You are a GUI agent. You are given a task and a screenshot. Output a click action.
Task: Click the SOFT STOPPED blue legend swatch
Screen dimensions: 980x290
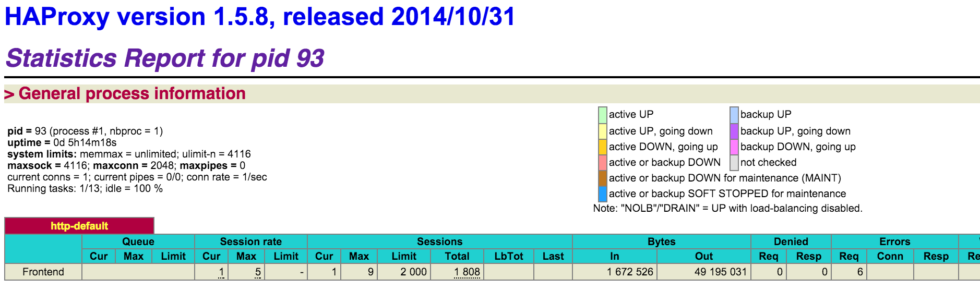coord(602,194)
